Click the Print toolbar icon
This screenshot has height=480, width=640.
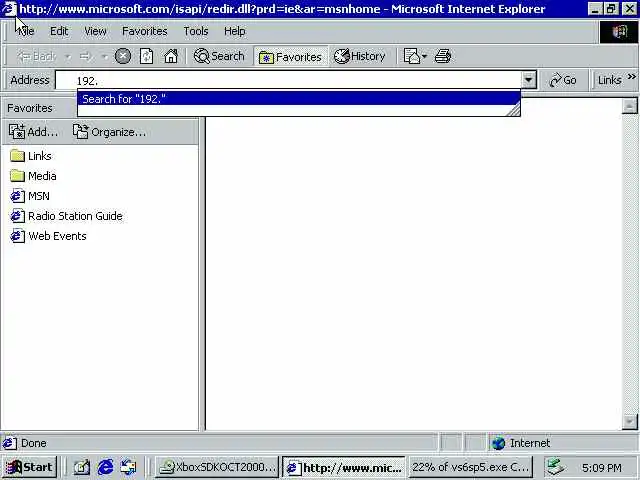pyautogui.click(x=443, y=56)
